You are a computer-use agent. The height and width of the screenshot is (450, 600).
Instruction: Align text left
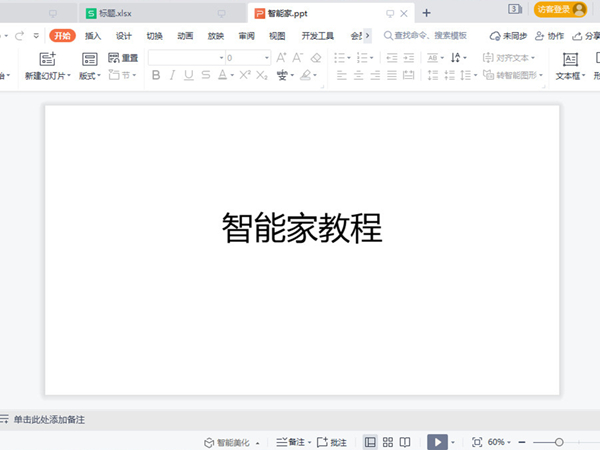[x=342, y=75]
